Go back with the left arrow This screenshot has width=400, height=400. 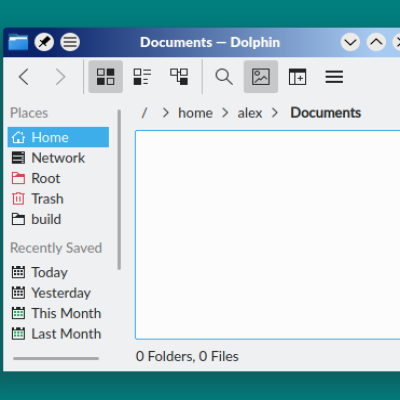point(24,77)
